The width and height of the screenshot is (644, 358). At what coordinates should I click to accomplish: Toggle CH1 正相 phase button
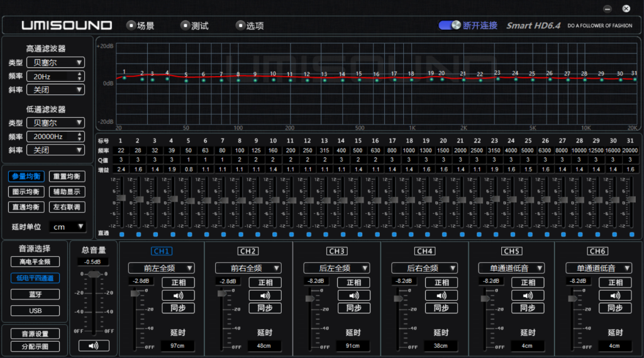click(178, 282)
